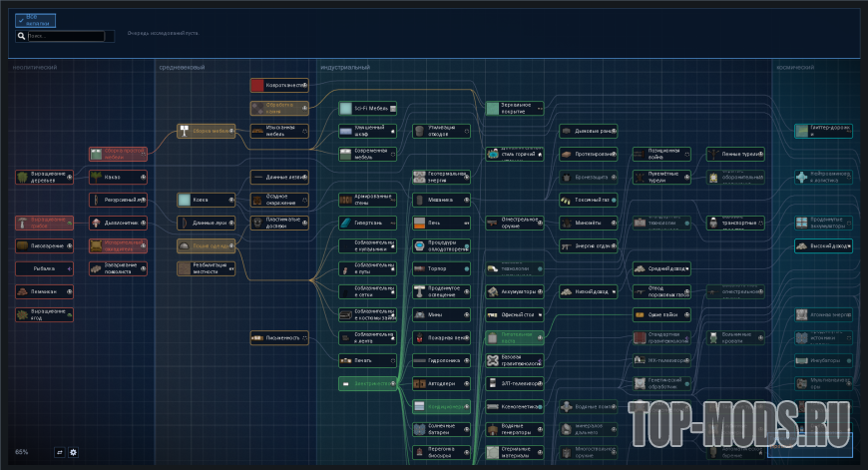Image resolution: width=868 pixels, height=470 pixels.
Task: Select the Электричество research node
Action: (367, 383)
